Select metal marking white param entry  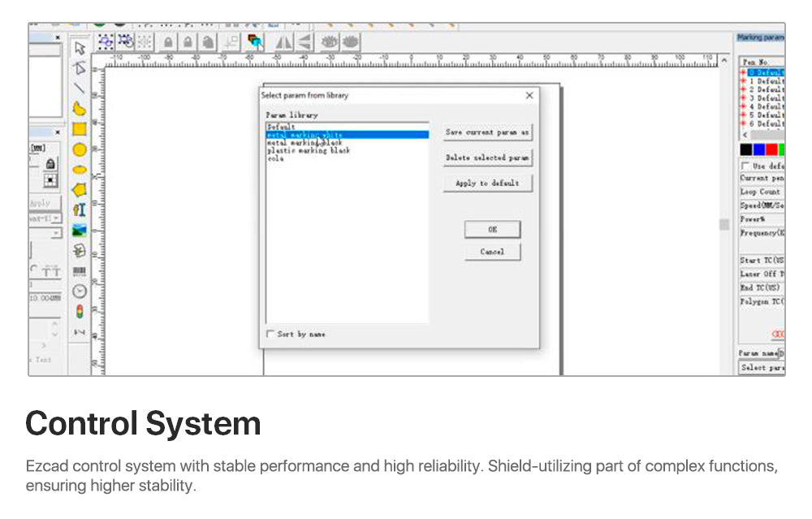348,135
